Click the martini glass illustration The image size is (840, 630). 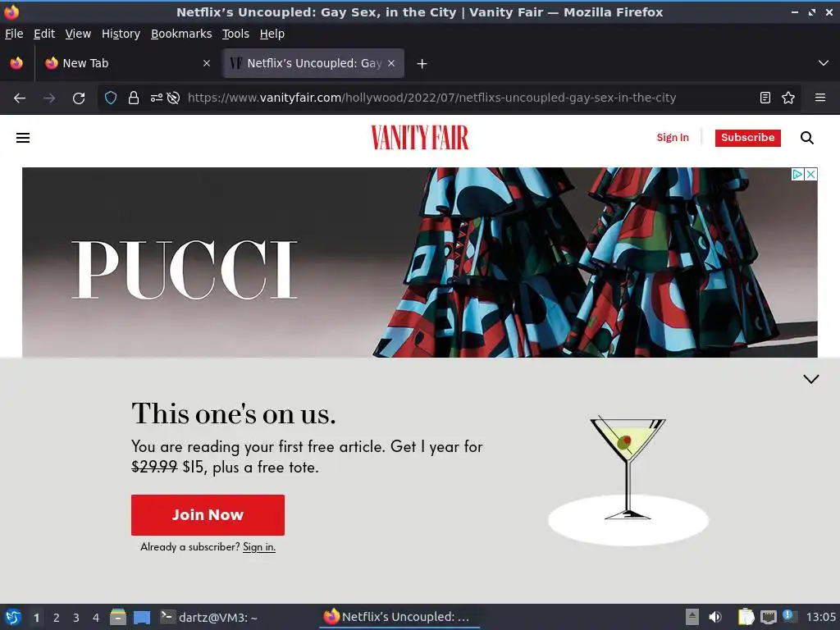[x=628, y=480]
